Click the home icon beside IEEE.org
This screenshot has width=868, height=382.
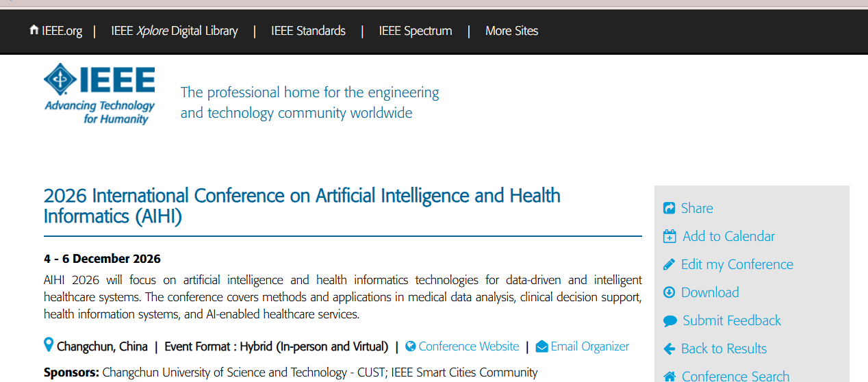point(34,30)
